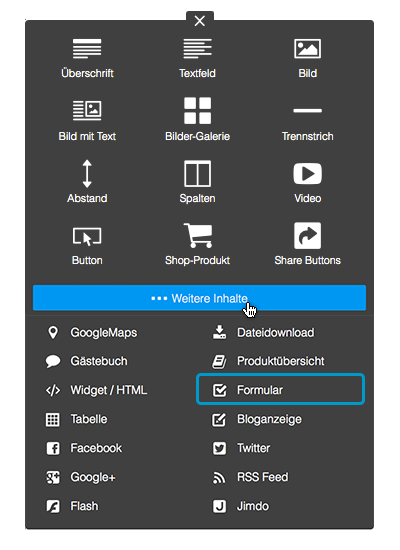Image resolution: width=400 pixels, height=550 pixels.
Task: Insert a Textfeld element
Action: point(197,58)
